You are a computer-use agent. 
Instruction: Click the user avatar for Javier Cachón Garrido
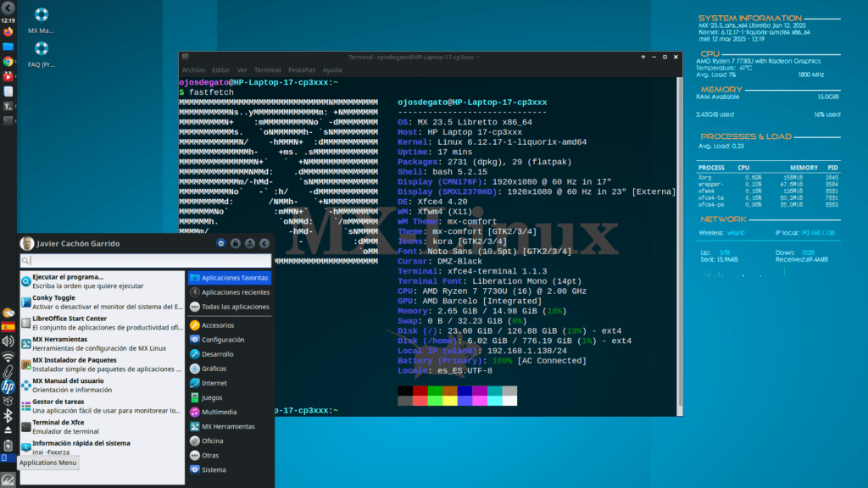coord(26,243)
